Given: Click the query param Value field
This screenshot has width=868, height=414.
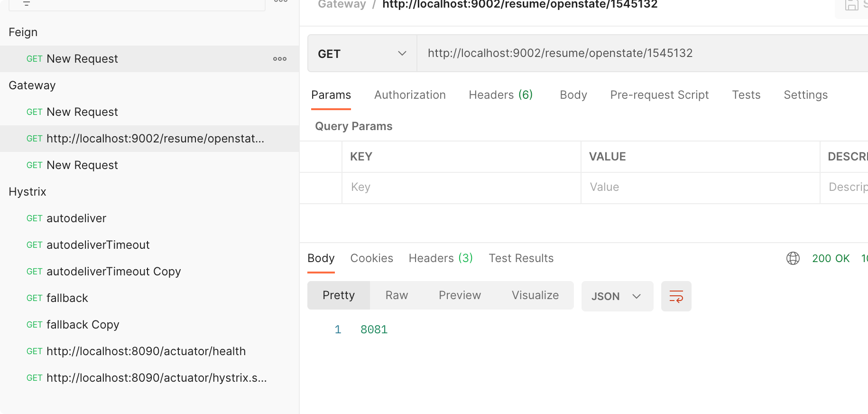Looking at the screenshot, I should pyautogui.click(x=701, y=188).
